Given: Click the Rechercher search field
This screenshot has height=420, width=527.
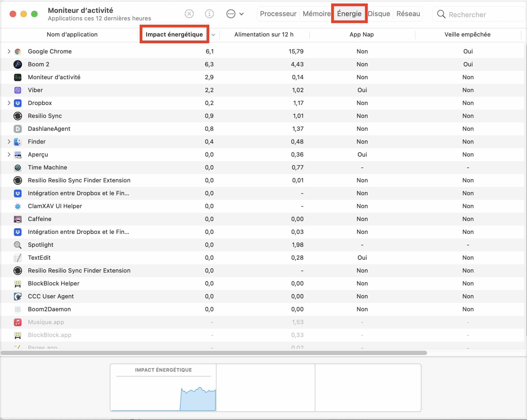Looking at the screenshot, I should pyautogui.click(x=479, y=15).
